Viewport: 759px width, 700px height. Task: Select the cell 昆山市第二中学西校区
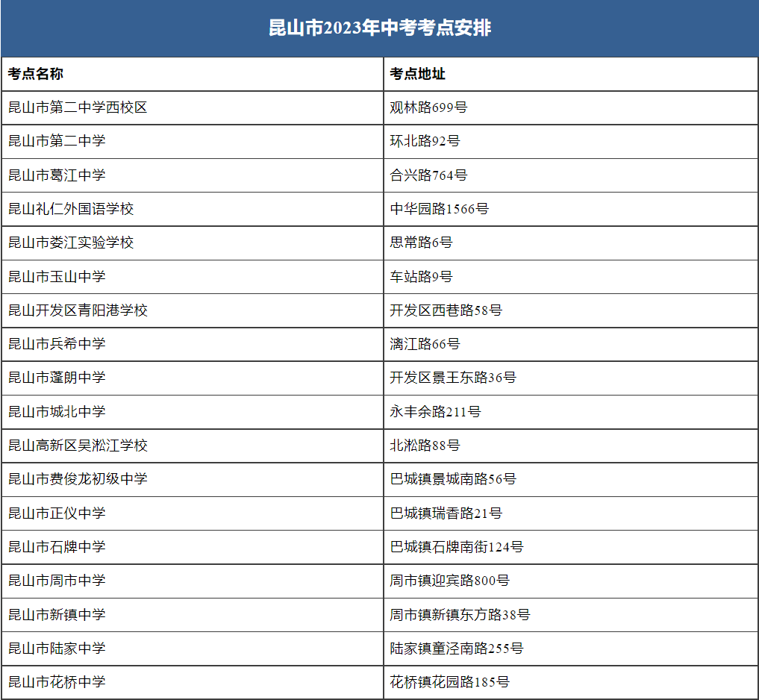(x=192, y=107)
